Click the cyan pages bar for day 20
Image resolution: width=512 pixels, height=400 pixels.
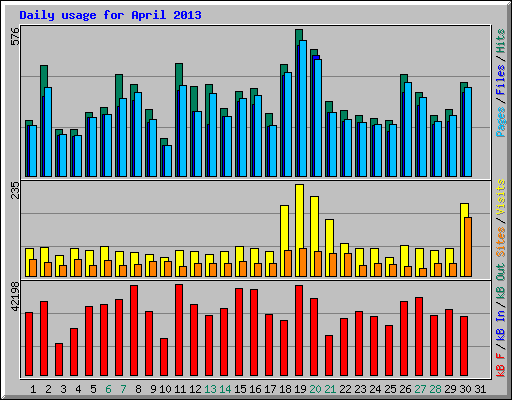[318, 118]
